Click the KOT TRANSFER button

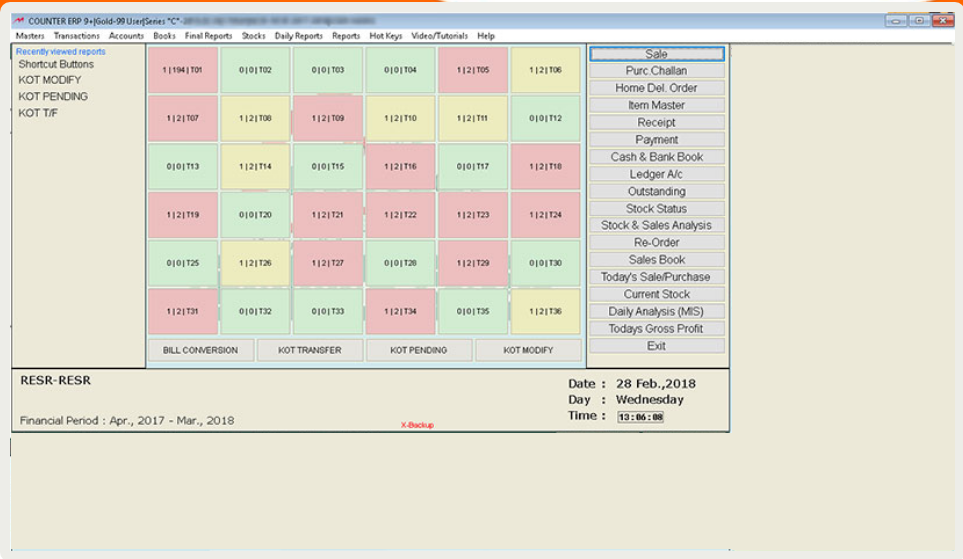pyautogui.click(x=310, y=350)
